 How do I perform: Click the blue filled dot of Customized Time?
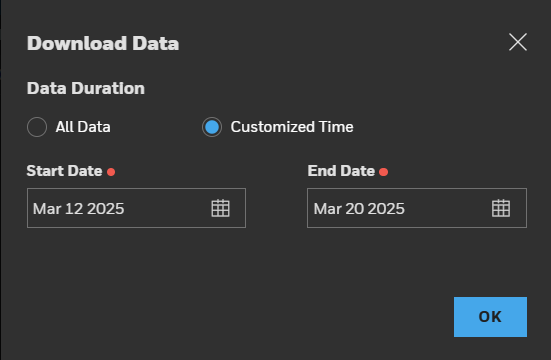212,127
